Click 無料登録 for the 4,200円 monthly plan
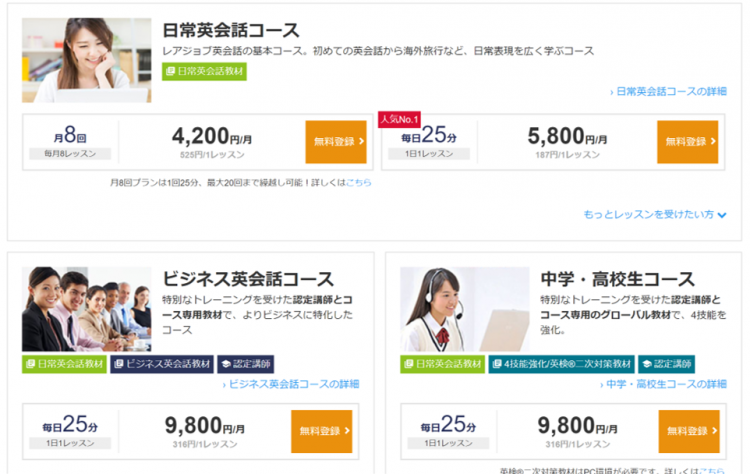Viewport: 750px width, 474px height. (x=336, y=142)
